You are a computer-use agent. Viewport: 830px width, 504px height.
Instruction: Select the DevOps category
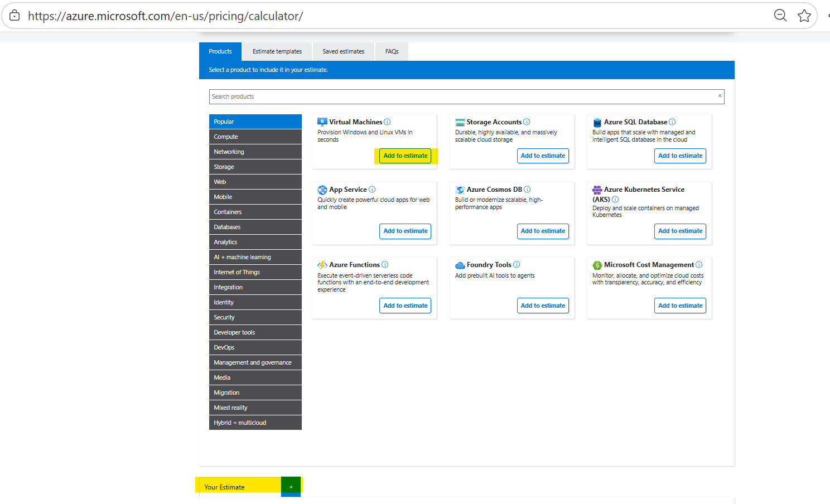click(x=255, y=347)
